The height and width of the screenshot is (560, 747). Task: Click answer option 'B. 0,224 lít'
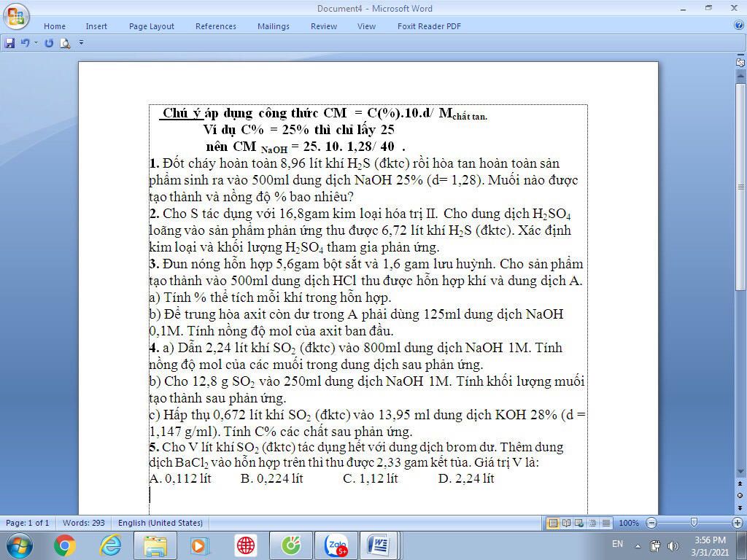272,478
